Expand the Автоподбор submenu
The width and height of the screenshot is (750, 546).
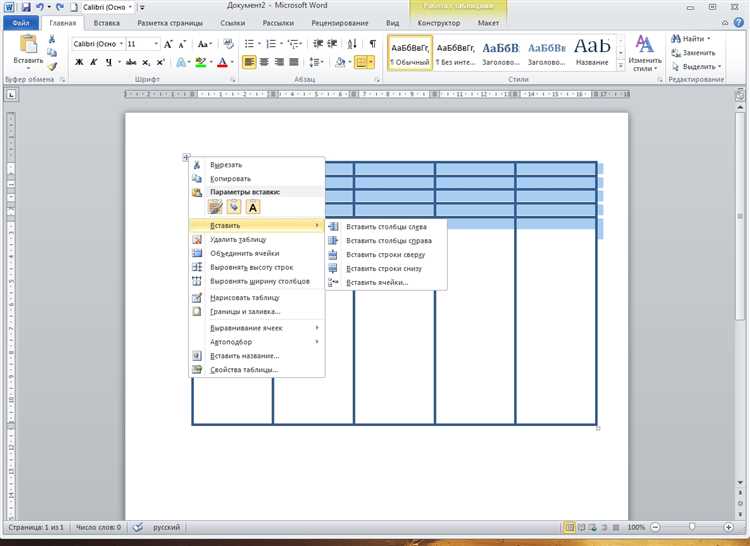257,342
